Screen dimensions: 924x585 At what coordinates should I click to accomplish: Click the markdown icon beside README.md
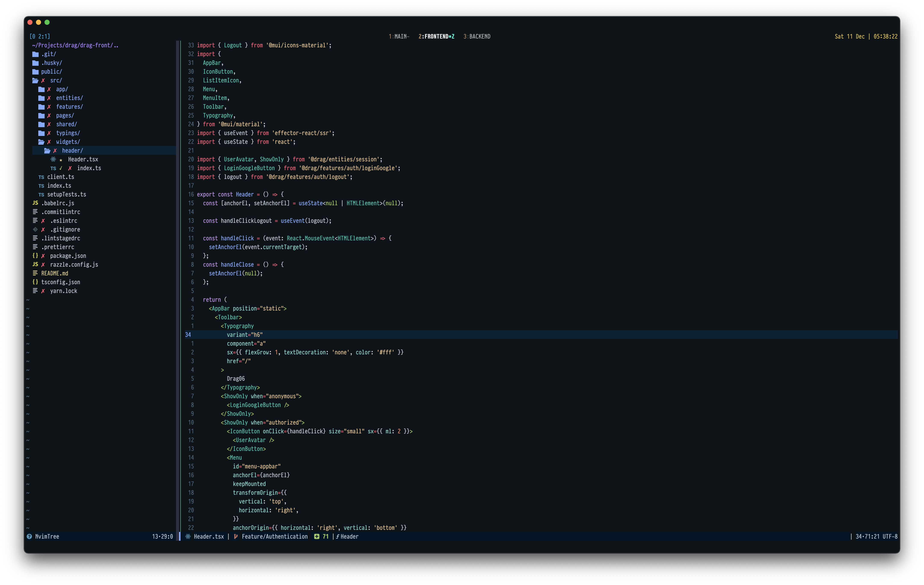[x=35, y=273]
